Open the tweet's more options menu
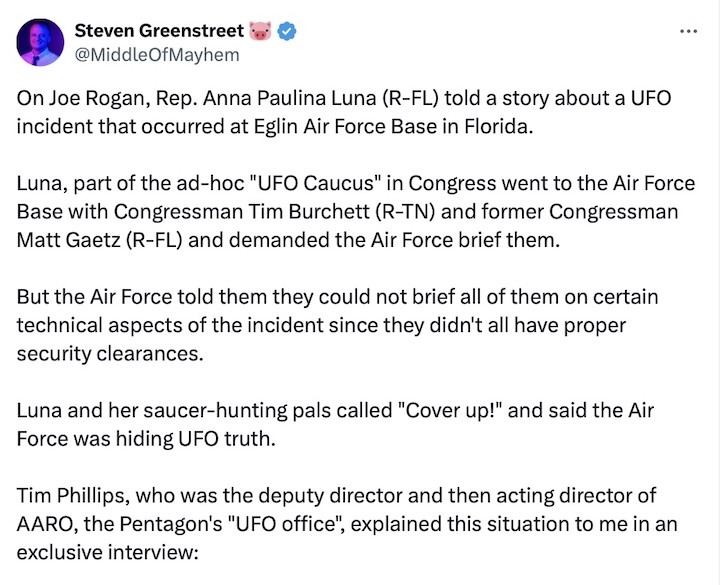The height and width of the screenshot is (585, 720). pos(688,31)
